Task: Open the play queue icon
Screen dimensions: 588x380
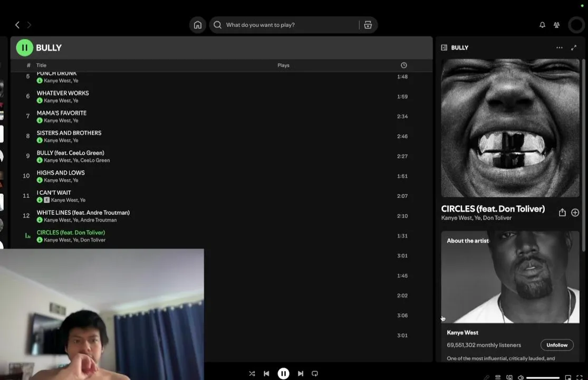Action: (x=498, y=377)
